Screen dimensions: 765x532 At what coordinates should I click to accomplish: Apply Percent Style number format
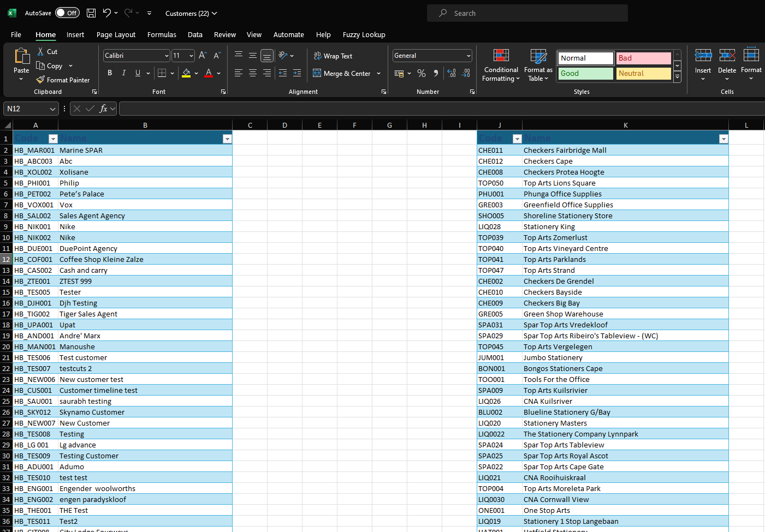click(422, 73)
